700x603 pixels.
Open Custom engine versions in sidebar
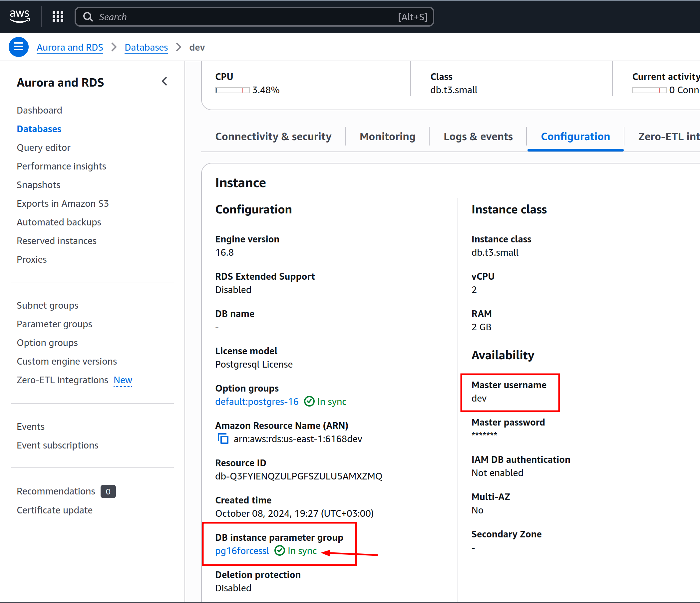tap(67, 361)
